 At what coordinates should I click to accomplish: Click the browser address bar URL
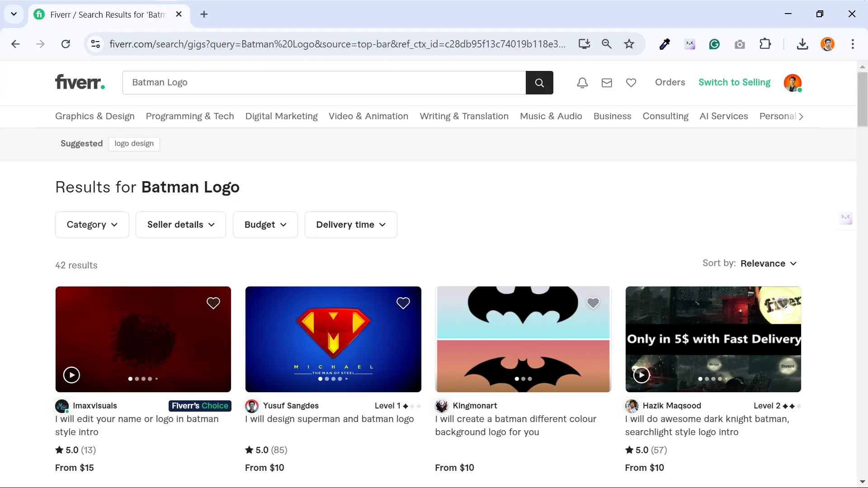[x=337, y=44]
